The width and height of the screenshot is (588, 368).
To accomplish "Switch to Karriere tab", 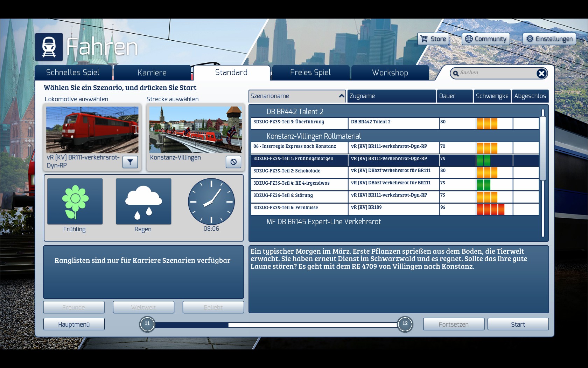I will (x=152, y=73).
